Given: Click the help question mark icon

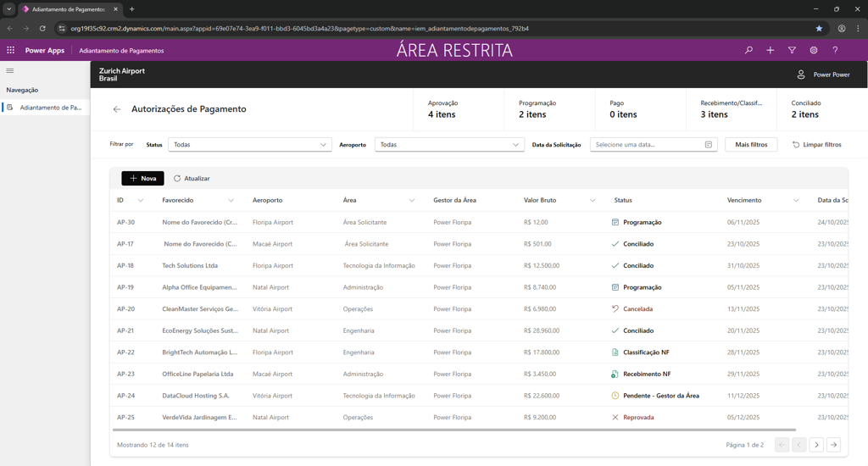Looking at the screenshot, I should 835,50.
